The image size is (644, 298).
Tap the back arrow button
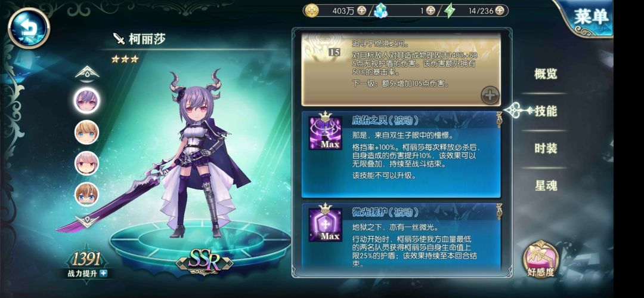(29, 28)
